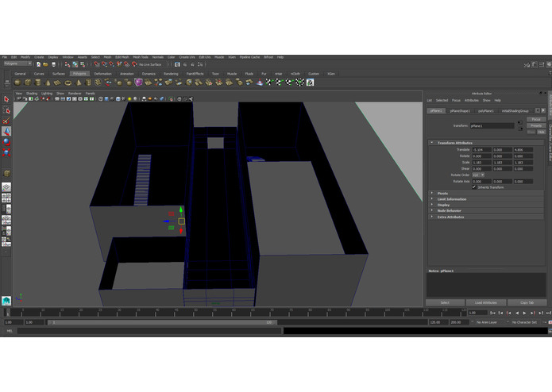The image size is (552, 392).
Task: Toggle the viewport wireframe cube icon
Action: [101, 99]
